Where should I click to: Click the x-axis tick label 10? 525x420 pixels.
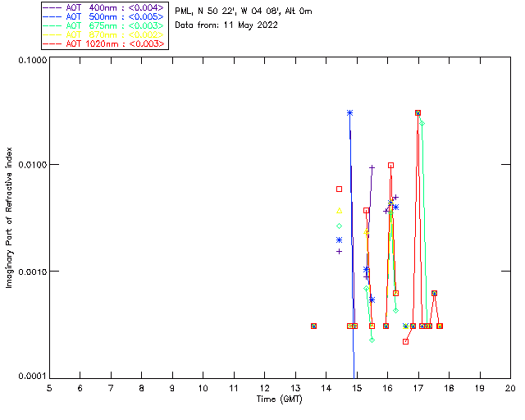click(203, 389)
